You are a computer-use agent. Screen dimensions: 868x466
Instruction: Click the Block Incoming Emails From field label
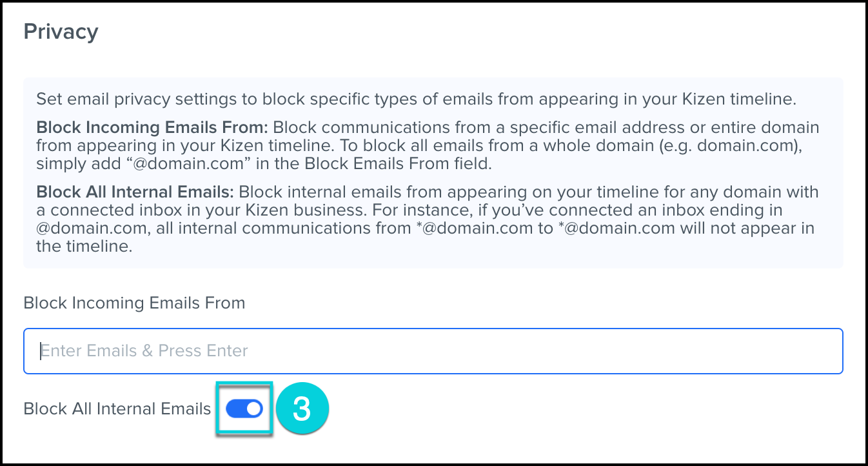[134, 303]
